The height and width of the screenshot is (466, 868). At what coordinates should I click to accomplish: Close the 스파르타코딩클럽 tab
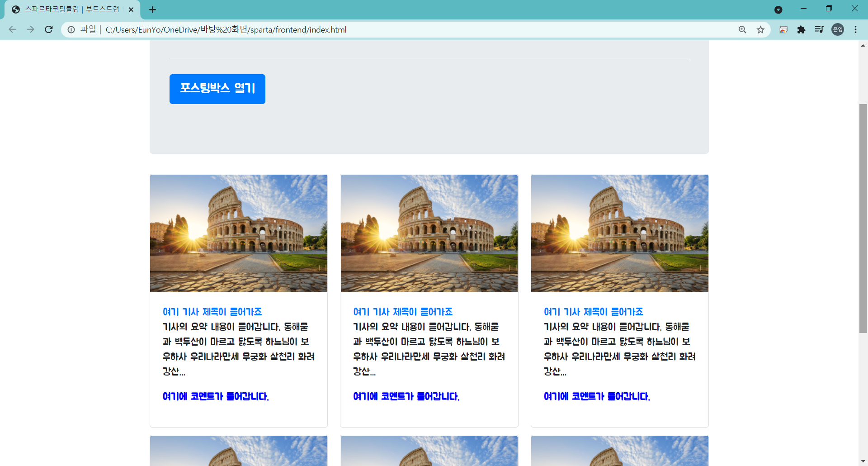[x=131, y=10]
